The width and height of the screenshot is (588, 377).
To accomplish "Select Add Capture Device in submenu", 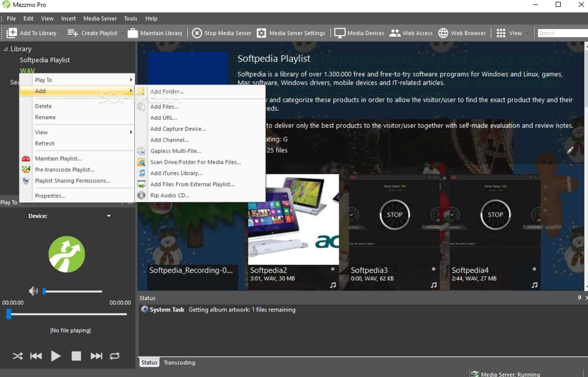I will point(178,129).
